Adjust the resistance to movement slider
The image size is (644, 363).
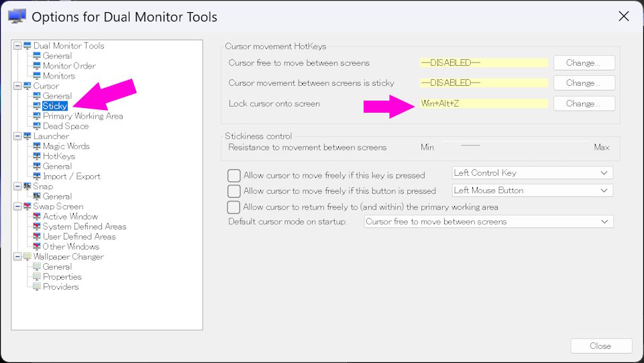tap(471, 146)
